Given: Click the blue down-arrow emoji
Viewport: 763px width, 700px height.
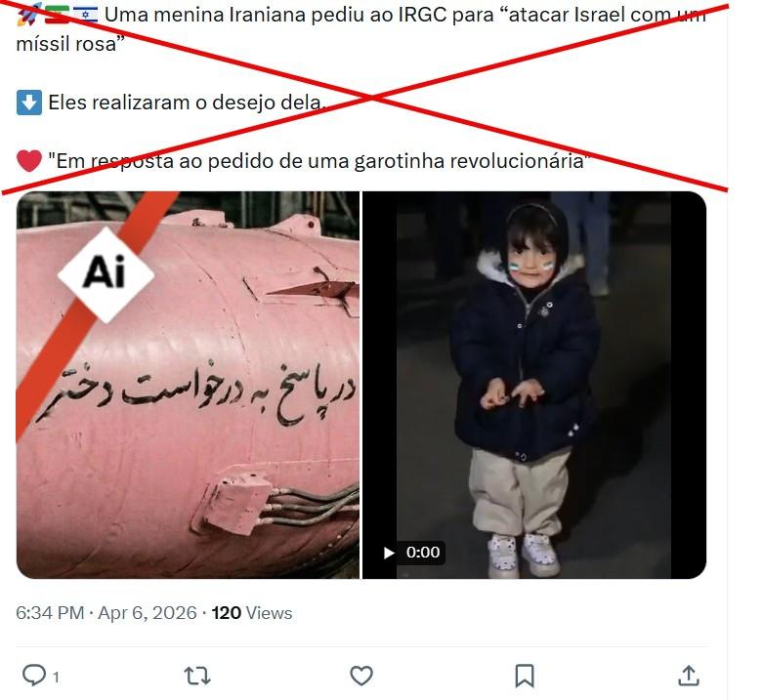Looking at the screenshot, I should tap(29, 103).
